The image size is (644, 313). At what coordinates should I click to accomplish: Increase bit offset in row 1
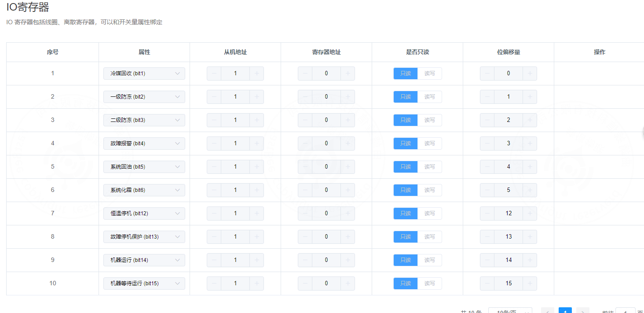530,74
